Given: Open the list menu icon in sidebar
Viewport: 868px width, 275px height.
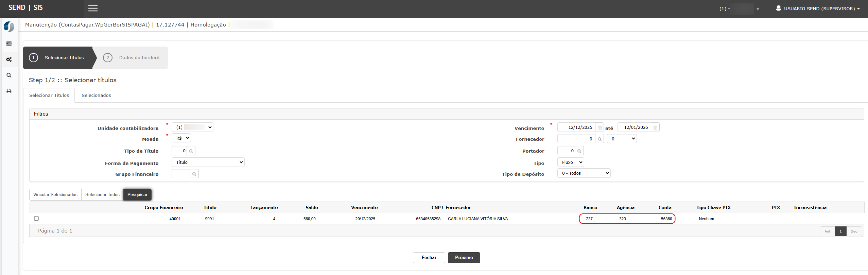Looking at the screenshot, I should tap(9, 44).
